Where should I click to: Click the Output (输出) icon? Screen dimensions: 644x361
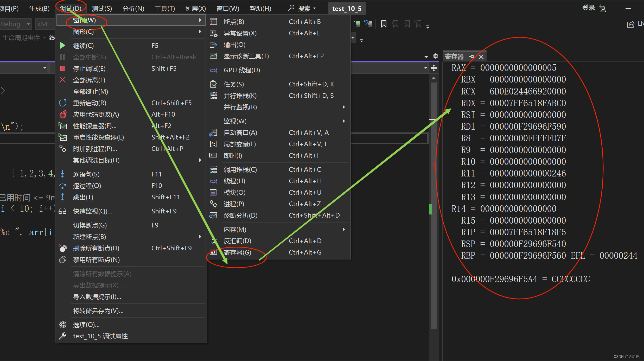[x=213, y=45]
